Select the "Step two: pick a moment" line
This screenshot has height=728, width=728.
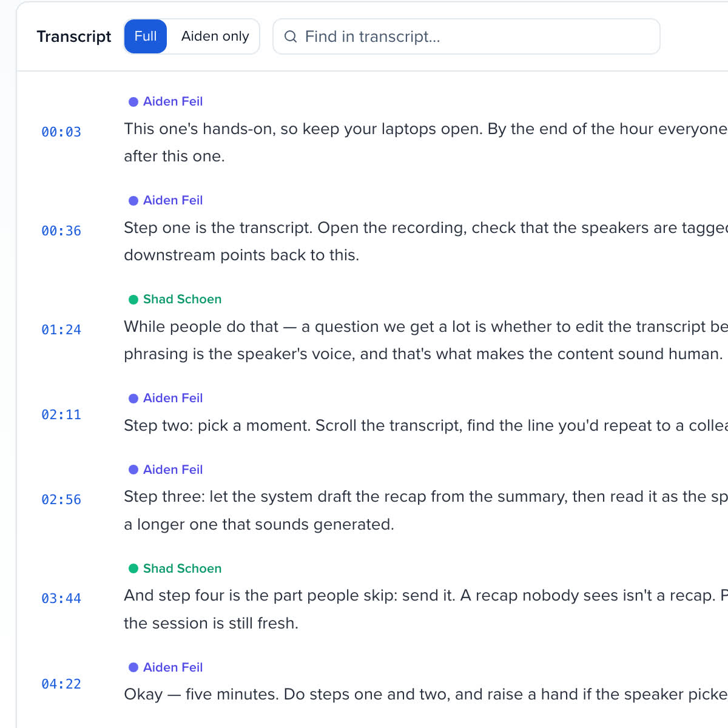pos(426,425)
